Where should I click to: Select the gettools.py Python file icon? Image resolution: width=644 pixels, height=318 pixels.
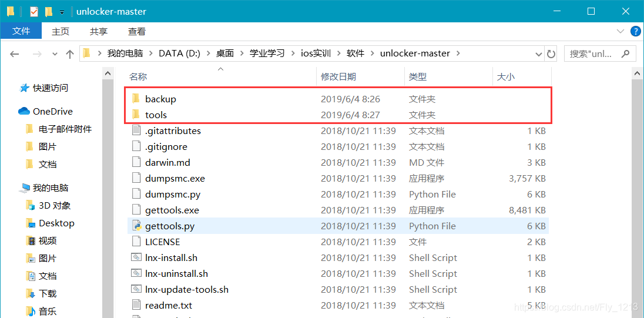(x=136, y=226)
